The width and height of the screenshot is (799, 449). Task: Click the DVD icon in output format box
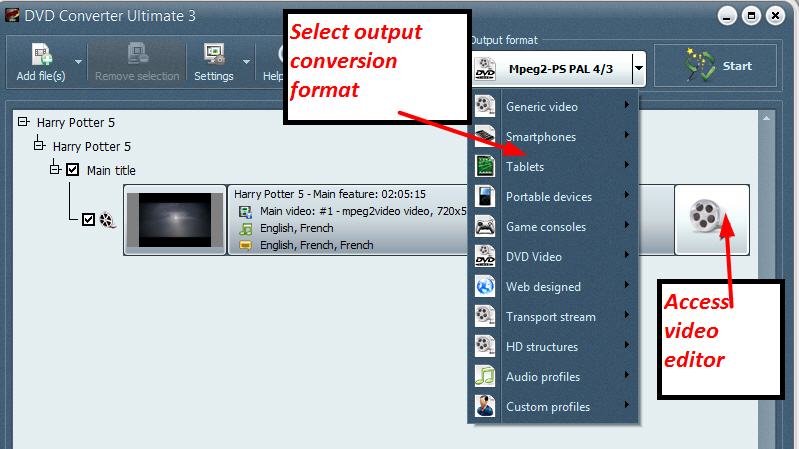tap(485, 69)
